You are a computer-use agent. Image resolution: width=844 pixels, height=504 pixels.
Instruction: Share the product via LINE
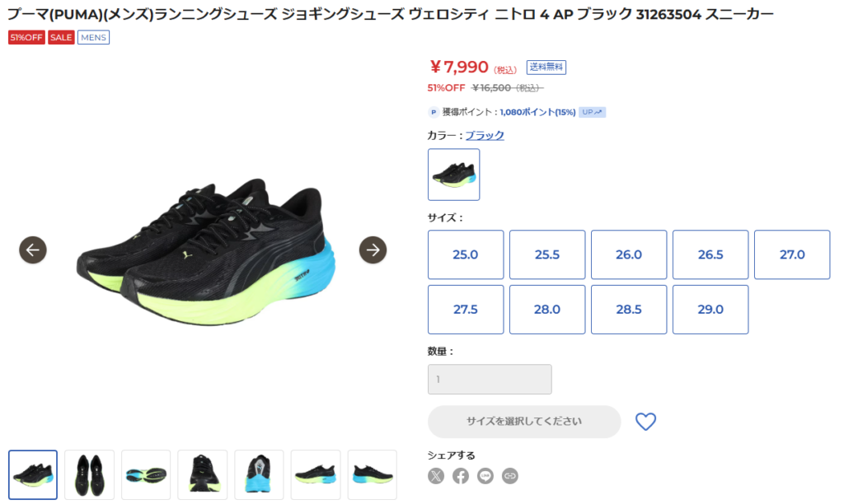(x=485, y=475)
